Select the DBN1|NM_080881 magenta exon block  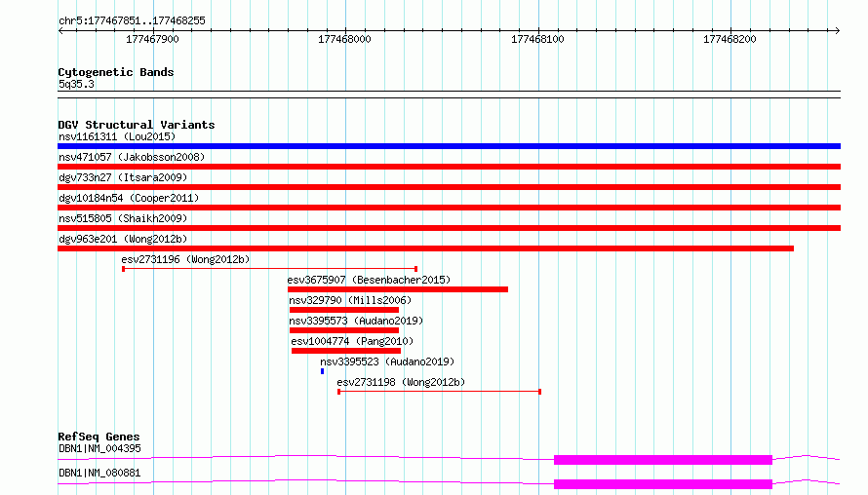coord(663,484)
